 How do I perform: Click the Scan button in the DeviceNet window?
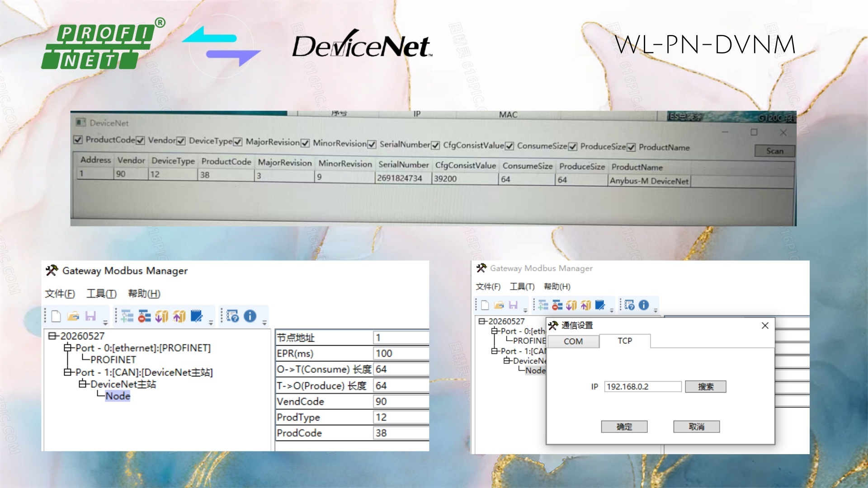click(x=774, y=151)
